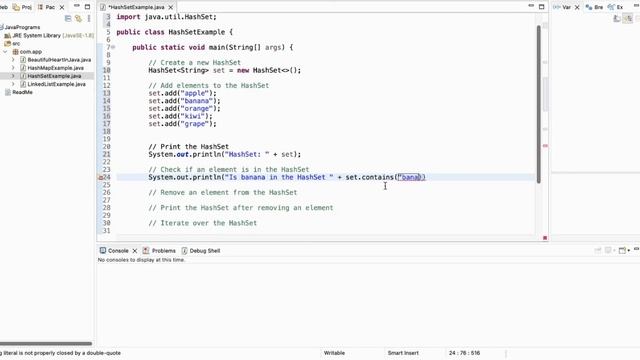Image resolution: width=640 pixels, height=360 pixels.
Task: Click the line set.add("kiwi");
Action: point(180,116)
